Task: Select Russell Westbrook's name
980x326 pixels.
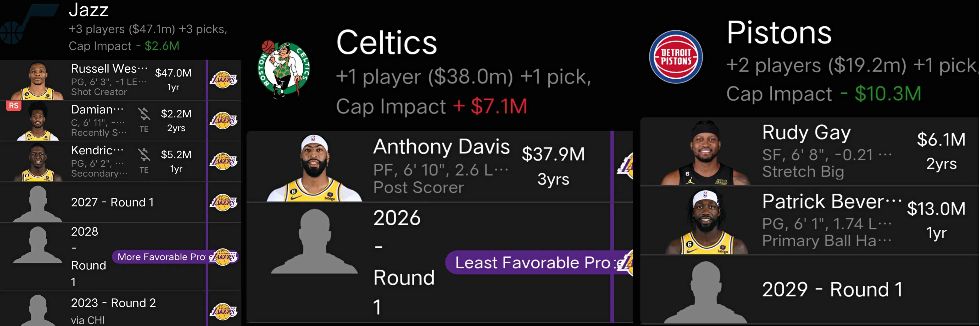Action: pos(109,69)
